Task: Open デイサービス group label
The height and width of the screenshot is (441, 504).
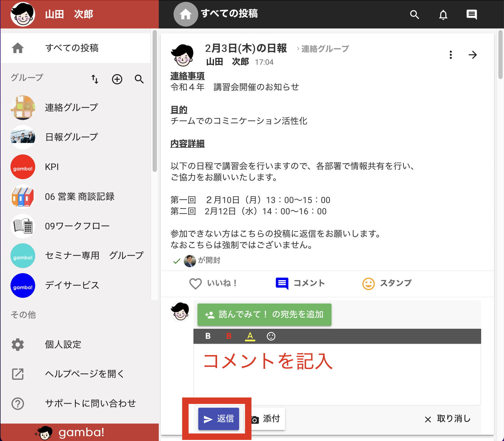Action: point(72,285)
